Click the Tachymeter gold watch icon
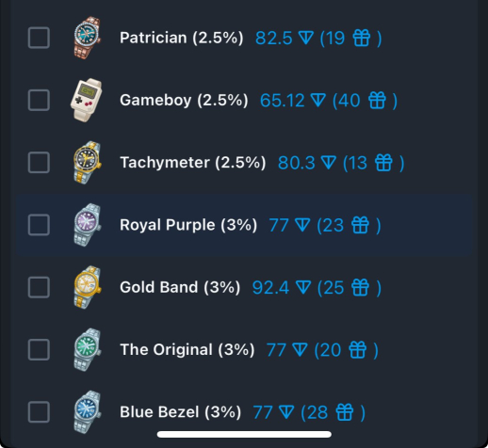488x448 pixels. click(x=87, y=162)
